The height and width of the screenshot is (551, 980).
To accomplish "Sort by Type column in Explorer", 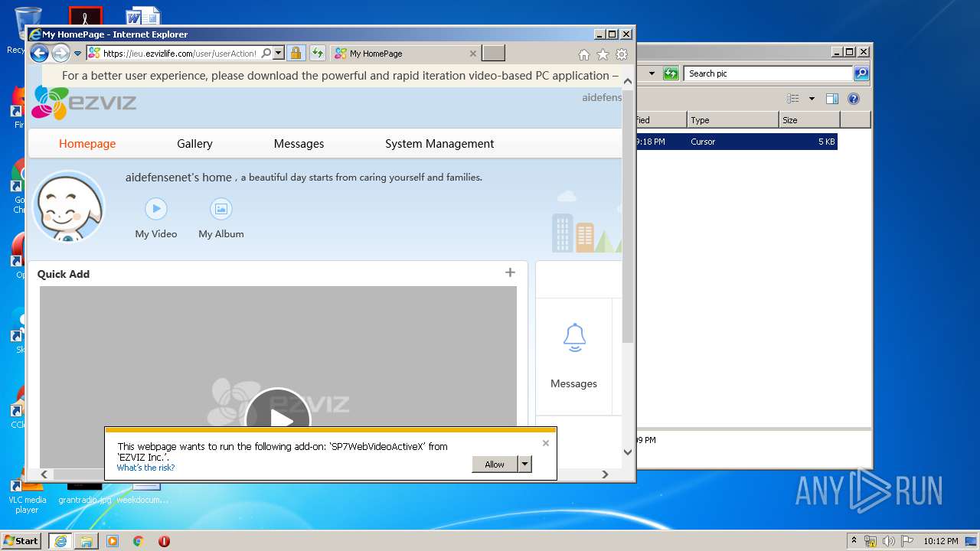I will 732,120.
